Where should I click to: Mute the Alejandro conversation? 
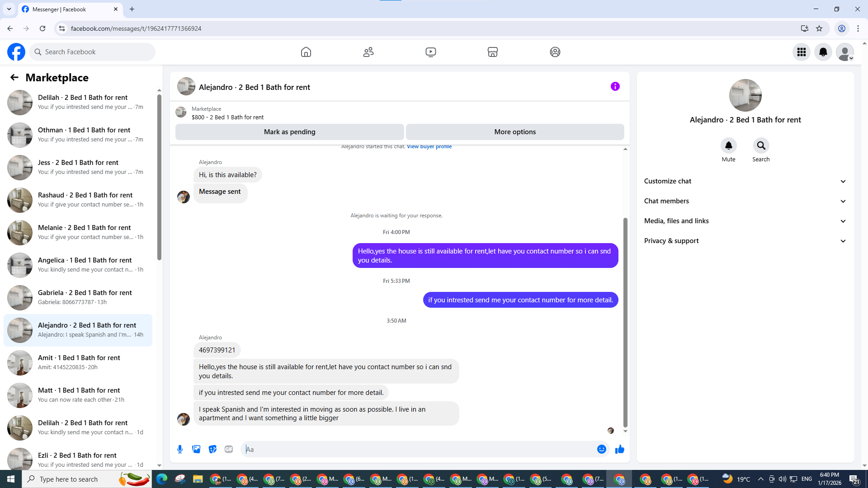[728, 145]
